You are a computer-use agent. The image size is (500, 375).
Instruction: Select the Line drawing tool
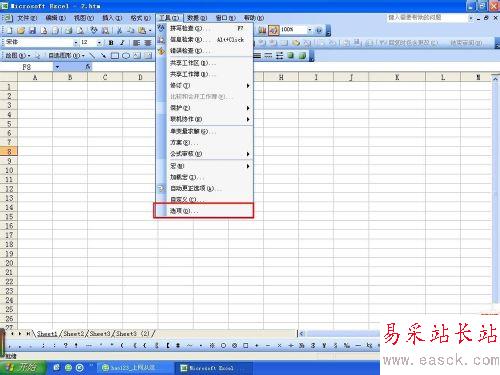(x=92, y=56)
